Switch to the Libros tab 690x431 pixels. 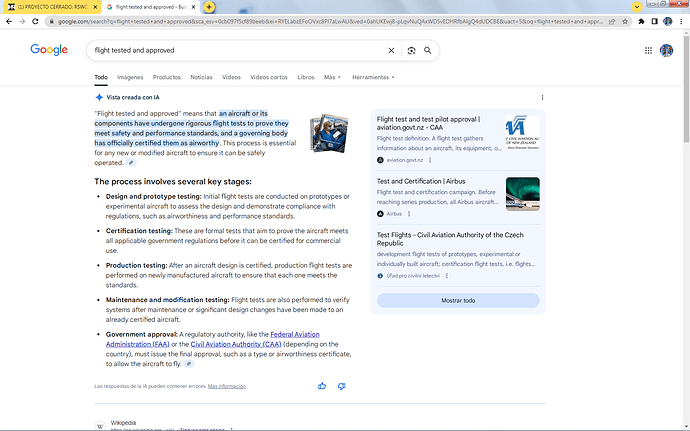(x=306, y=77)
